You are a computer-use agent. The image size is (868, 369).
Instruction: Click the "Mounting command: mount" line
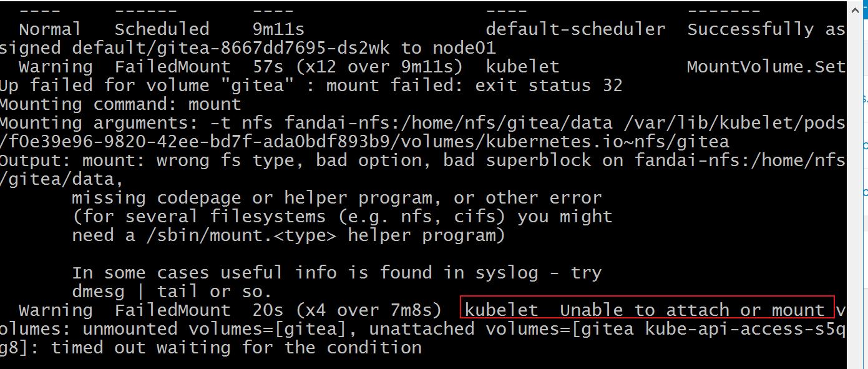[120, 104]
